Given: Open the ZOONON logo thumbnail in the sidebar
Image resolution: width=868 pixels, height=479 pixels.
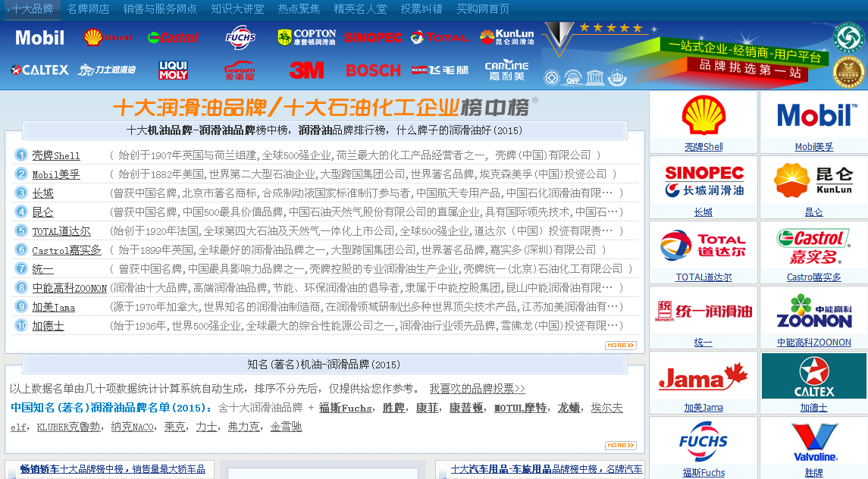Looking at the screenshot, I should (813, 312).
